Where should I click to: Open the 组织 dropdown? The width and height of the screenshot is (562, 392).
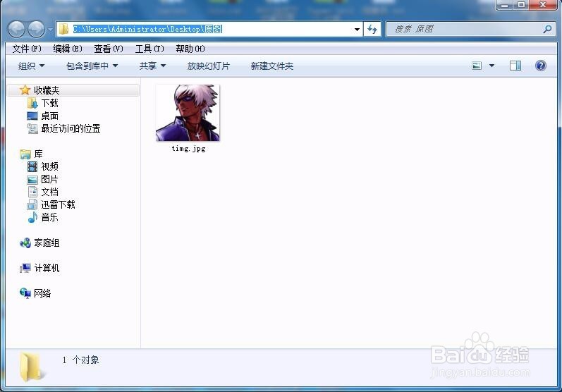pyautogui.click(x=32, y=66)
